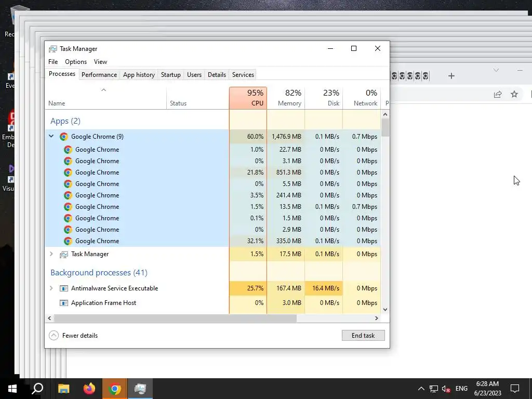The image size is (532, 399).
Task: Select Chrome subprocess using 2.9 MB
Action: click(212, 229)
